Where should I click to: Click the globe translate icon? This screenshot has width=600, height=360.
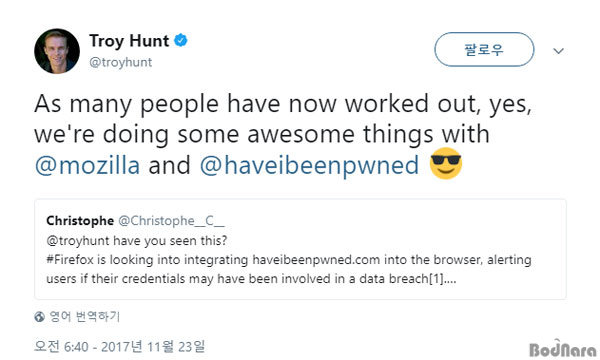pos(39,317)
